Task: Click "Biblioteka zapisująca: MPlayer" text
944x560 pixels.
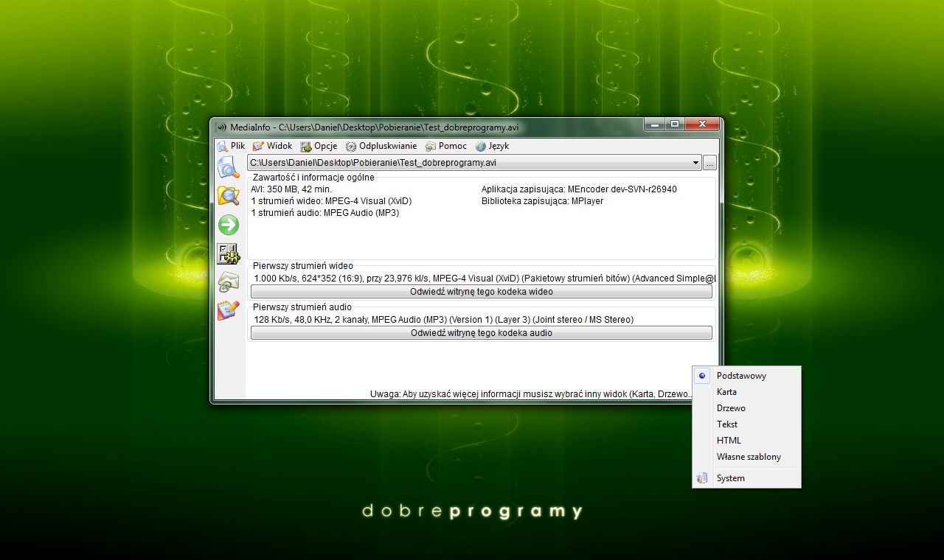Action: [x=542, y=201]
